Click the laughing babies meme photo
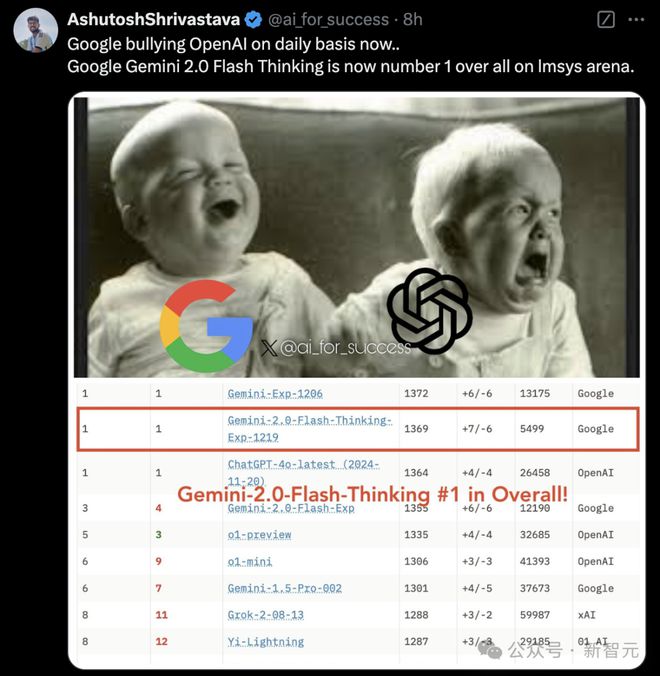 357,237
